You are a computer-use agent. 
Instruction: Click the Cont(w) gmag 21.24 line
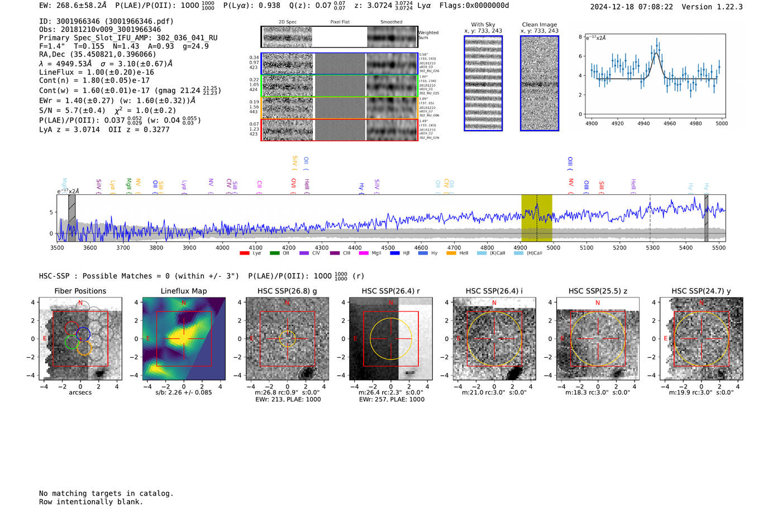130,90
